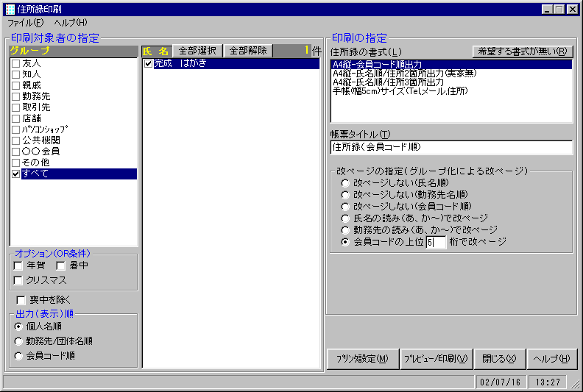
Task: Uncheck the すべて group checkbox
Action: pyautogui.click(x=15, y=174)
